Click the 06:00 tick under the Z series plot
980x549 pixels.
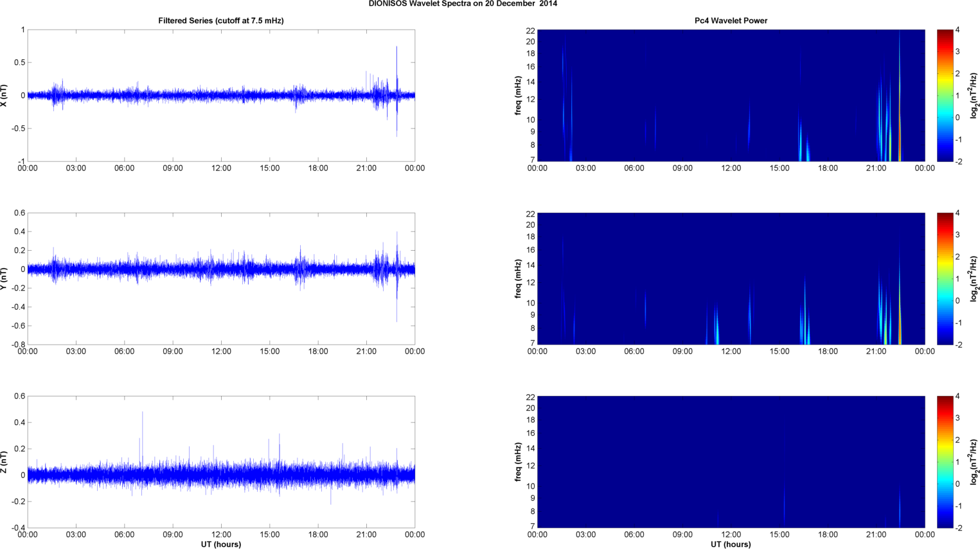(125, 535)
